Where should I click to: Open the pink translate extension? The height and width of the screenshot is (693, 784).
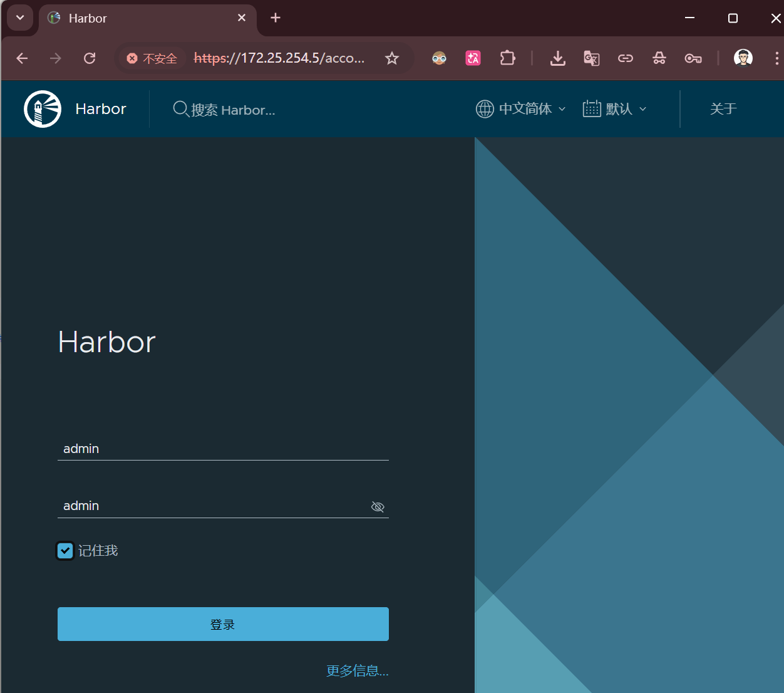[x=473, y=58]
